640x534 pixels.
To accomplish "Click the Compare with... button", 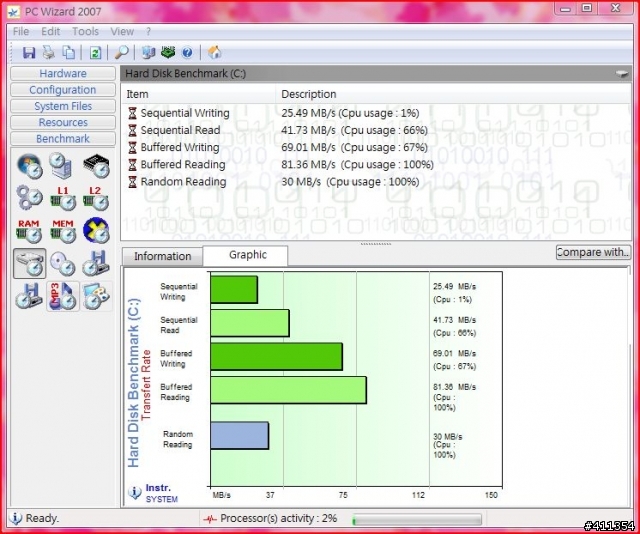I will click(x=593, y=252).
